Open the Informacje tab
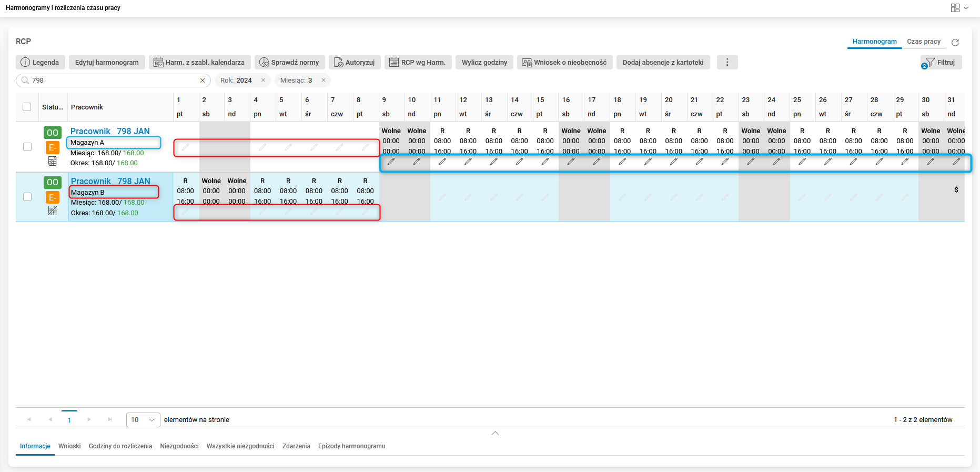The image size is (980, 472). click(35, 446)
